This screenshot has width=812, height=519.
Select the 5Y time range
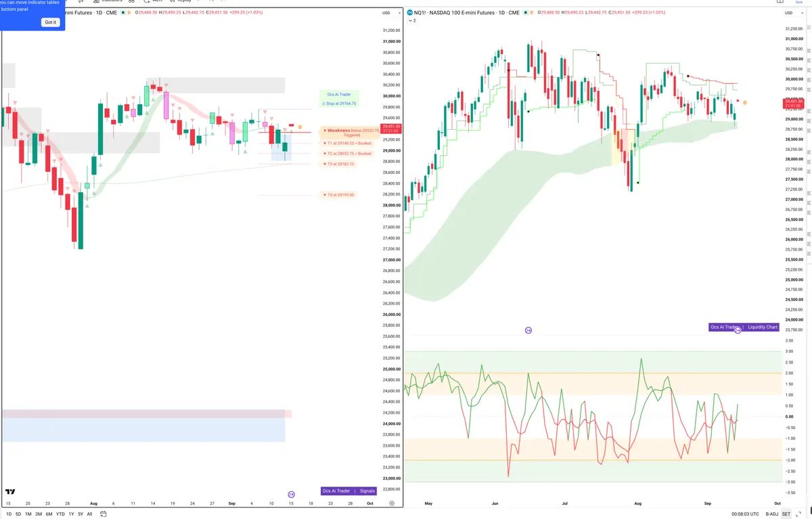[81, 514]
